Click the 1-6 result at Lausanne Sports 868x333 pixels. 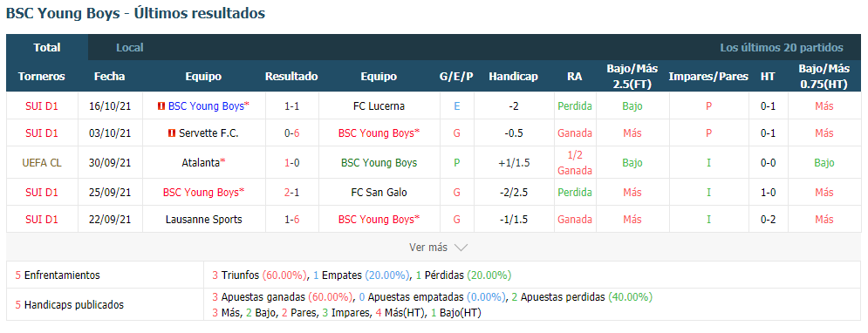pos(291,220)
